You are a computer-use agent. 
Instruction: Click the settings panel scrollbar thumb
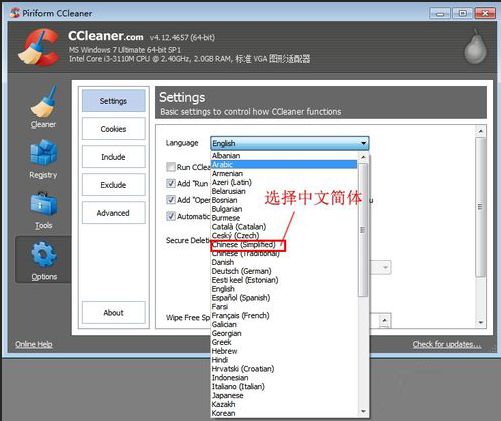pos(480,207)
